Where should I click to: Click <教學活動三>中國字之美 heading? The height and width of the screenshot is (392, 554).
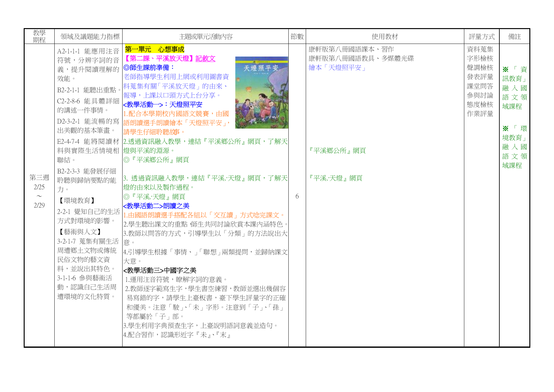coord(160,270)
